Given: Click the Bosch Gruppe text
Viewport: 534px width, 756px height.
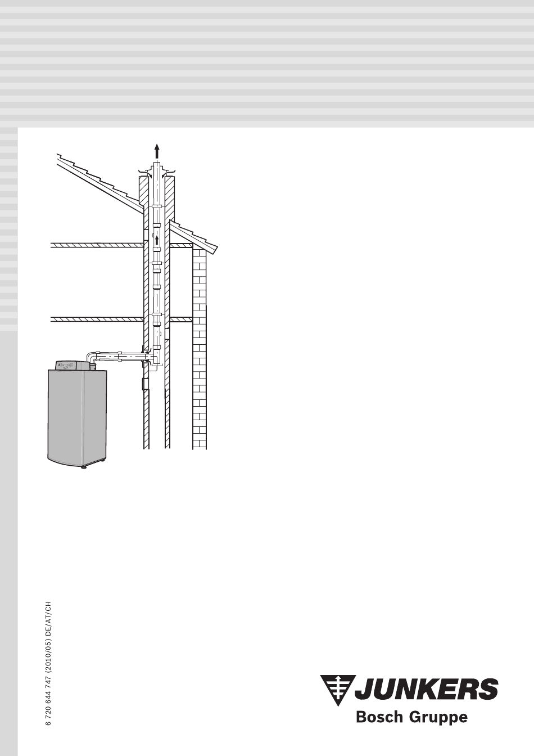Looking at the screenshot, I should [x=412, y=717].
